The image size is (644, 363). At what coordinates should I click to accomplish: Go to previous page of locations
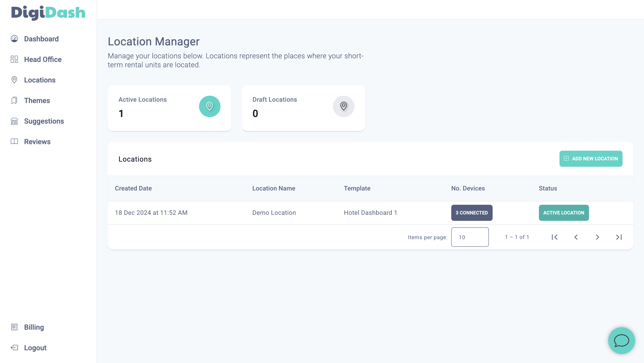576,237
